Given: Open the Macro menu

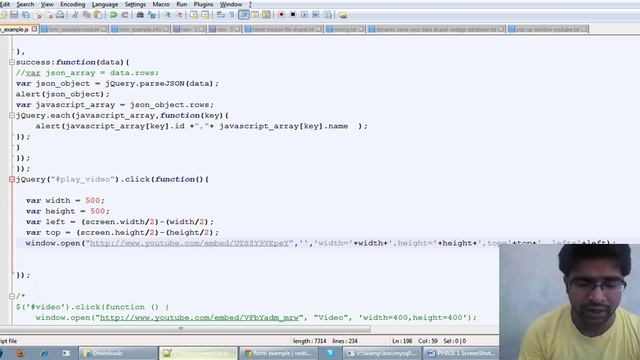Looking at the screenshot, I should pos(161,4).
